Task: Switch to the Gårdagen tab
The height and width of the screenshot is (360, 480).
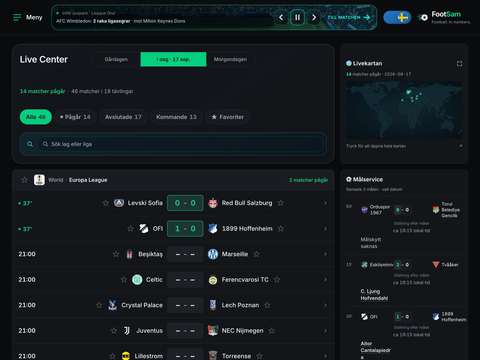Action: click(116, 59)
